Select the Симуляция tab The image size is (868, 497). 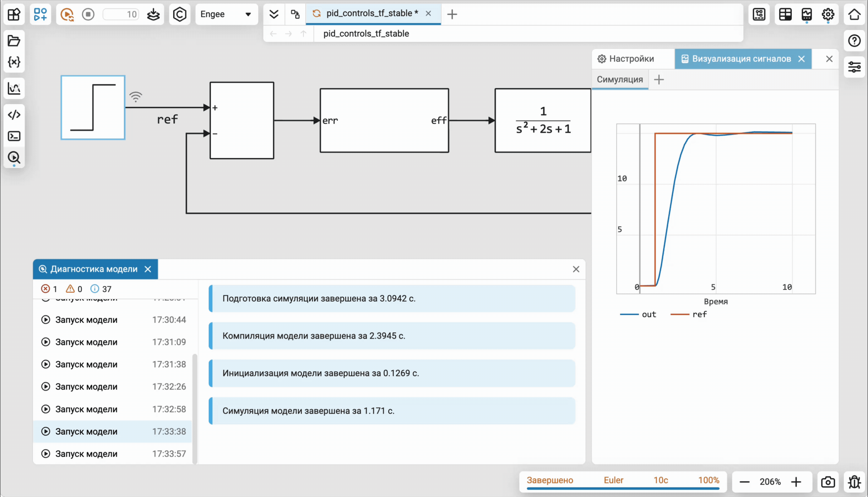point(619,79)
